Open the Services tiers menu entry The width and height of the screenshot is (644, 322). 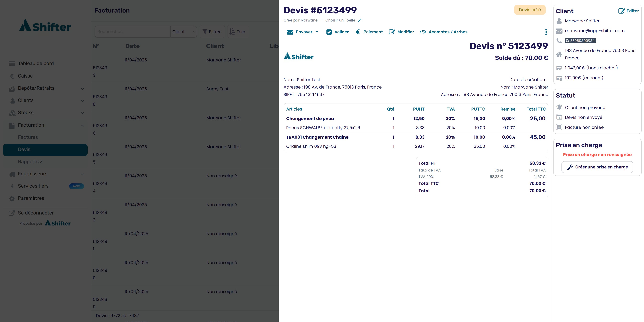45,186
